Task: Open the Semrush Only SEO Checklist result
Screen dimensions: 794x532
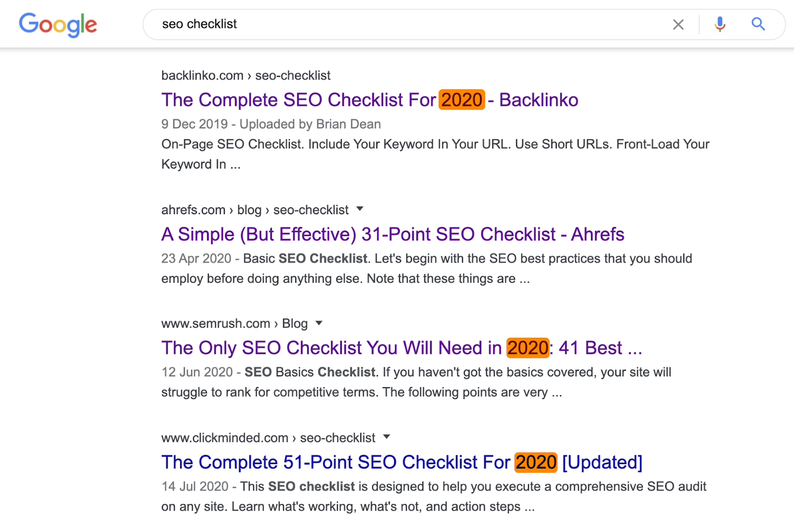Action: coord(401,348)
